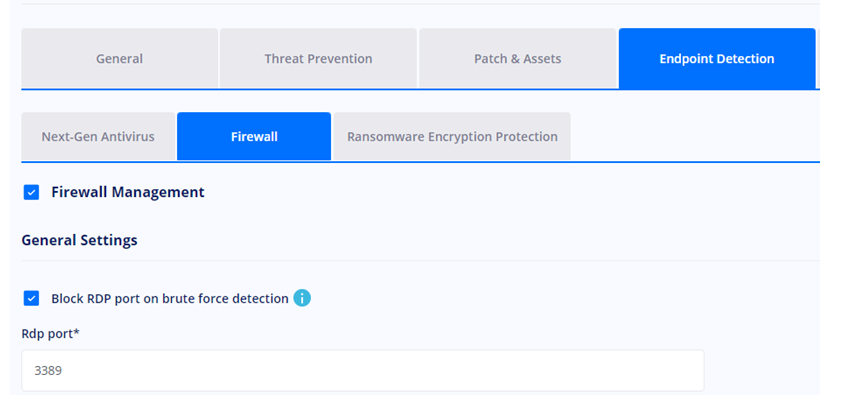Click the blue underline below Firewall sub-tabs

click(x=420, y=162)
